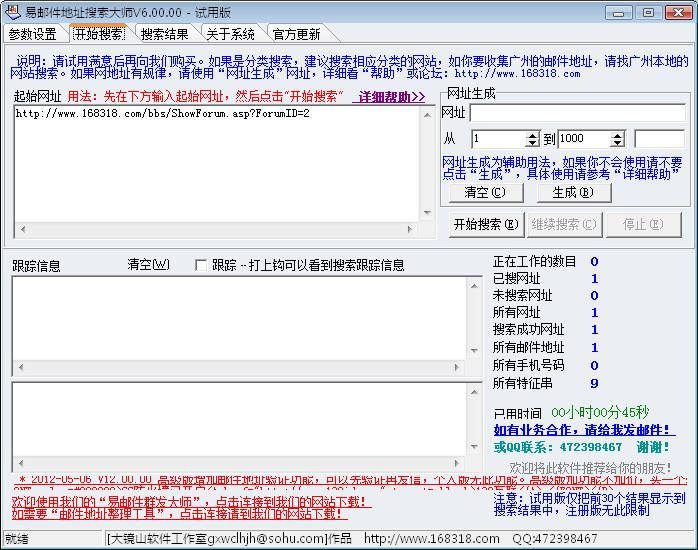Click the 所有手机号码 label
The width and height of the screenshot is (698, 550).
click(x=528, y=365)
